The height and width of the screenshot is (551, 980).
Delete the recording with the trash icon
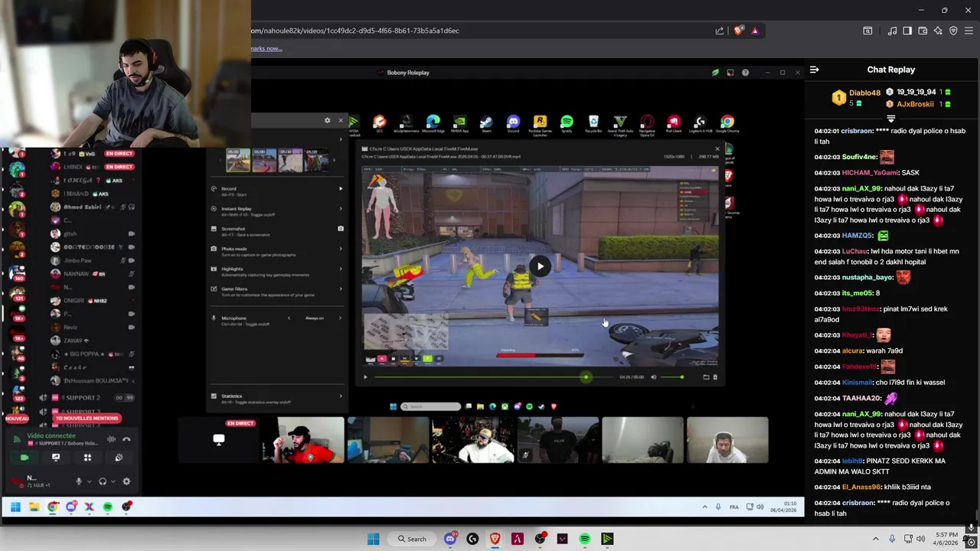point(715,377)
